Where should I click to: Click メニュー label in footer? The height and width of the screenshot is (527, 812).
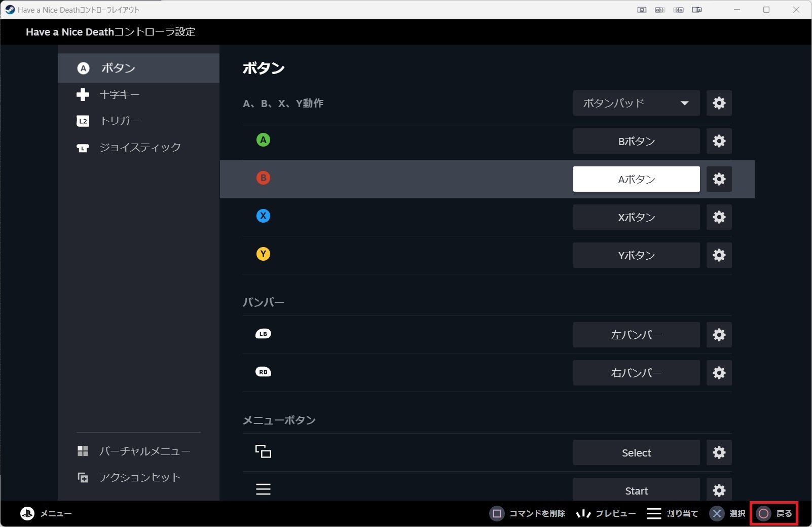(x=56, y=514)
